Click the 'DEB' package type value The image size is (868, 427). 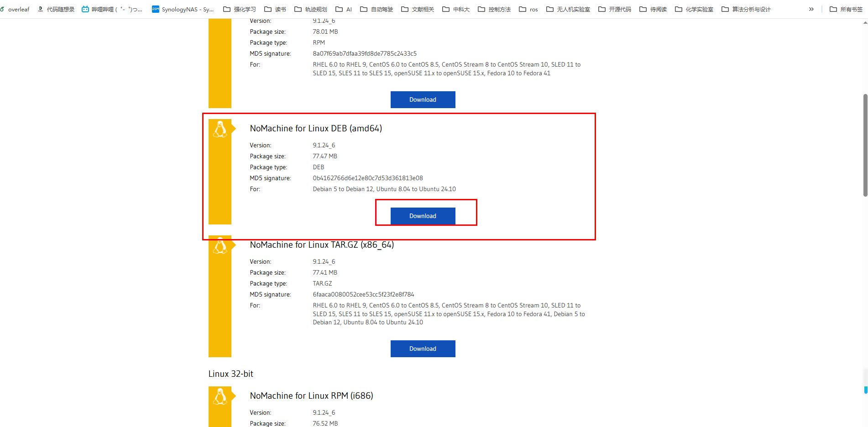[319, 167]
